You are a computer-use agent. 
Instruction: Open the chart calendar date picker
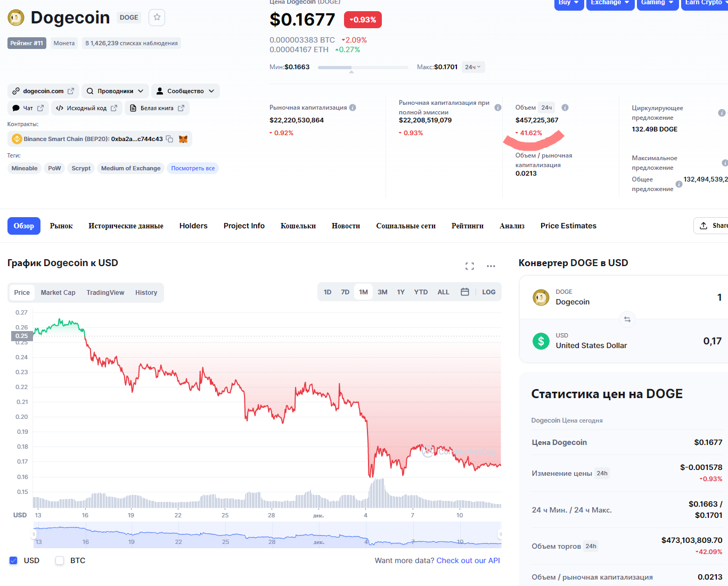pos(465,292)
